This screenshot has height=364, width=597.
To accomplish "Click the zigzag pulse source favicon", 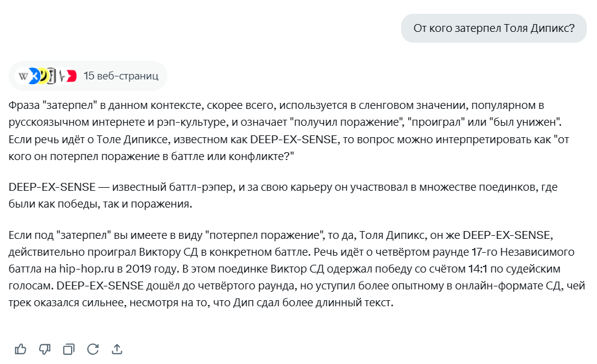I will point(62,76).
